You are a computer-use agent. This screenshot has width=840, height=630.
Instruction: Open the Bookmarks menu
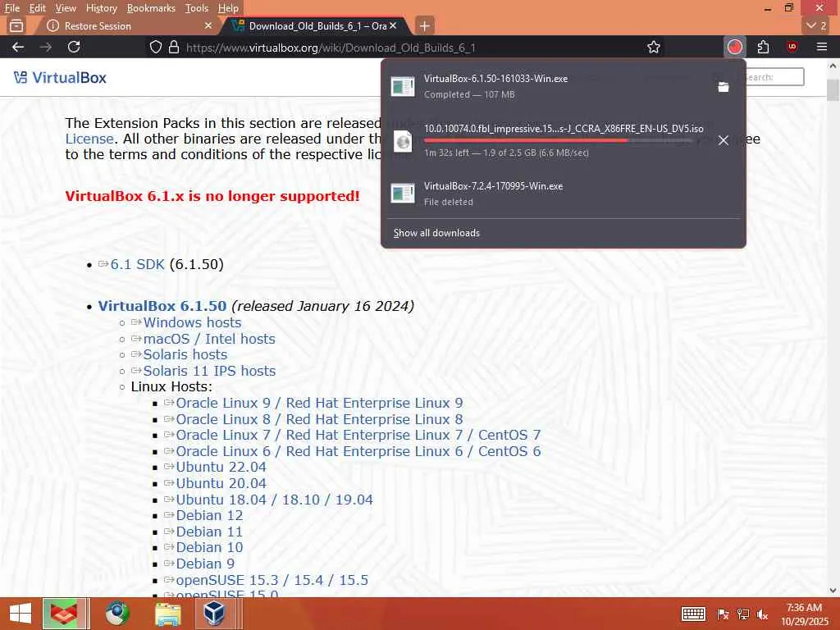click(x=151, y=8)
